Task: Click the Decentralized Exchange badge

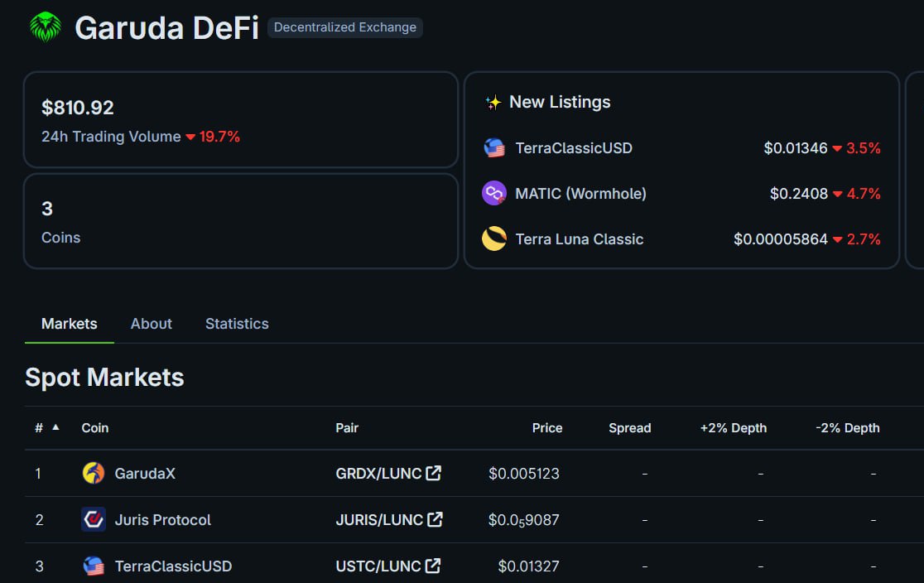Action: (344, 27)
